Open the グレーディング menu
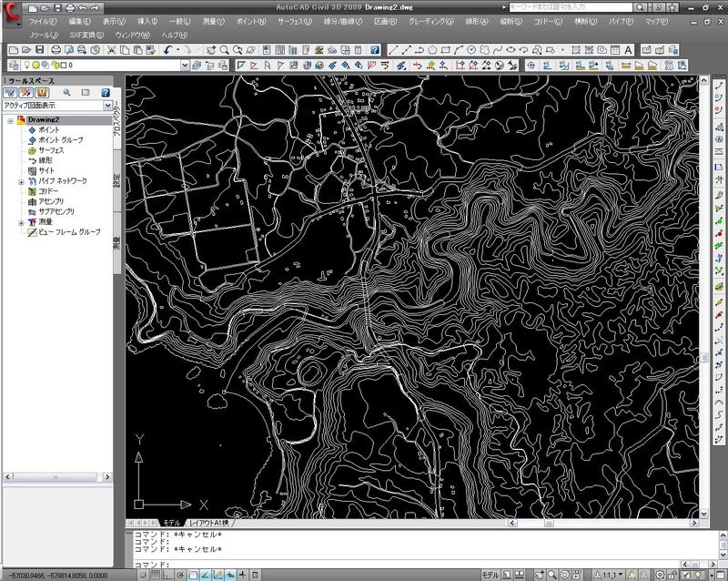The image size is (728, 581). coord(430,21)
